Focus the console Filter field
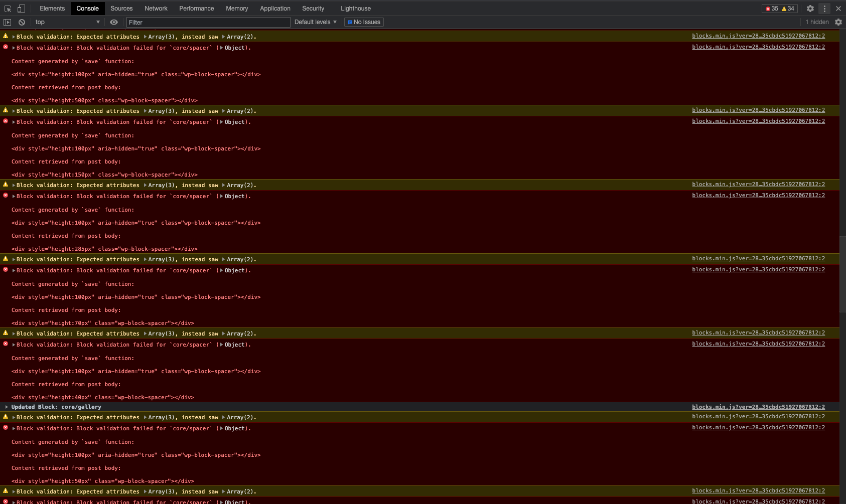This screenshot has width=846, height=504. click(208, 22)
